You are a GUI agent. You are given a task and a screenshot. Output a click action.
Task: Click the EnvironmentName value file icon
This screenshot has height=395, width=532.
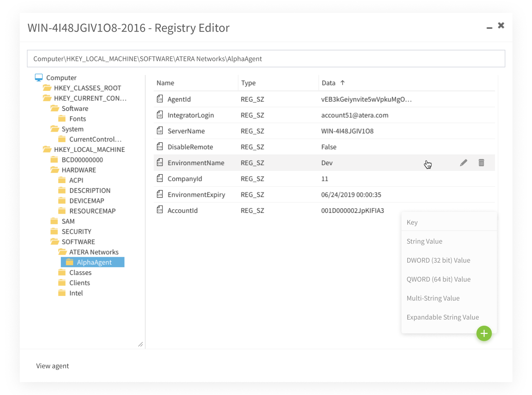tap(160, 162)
